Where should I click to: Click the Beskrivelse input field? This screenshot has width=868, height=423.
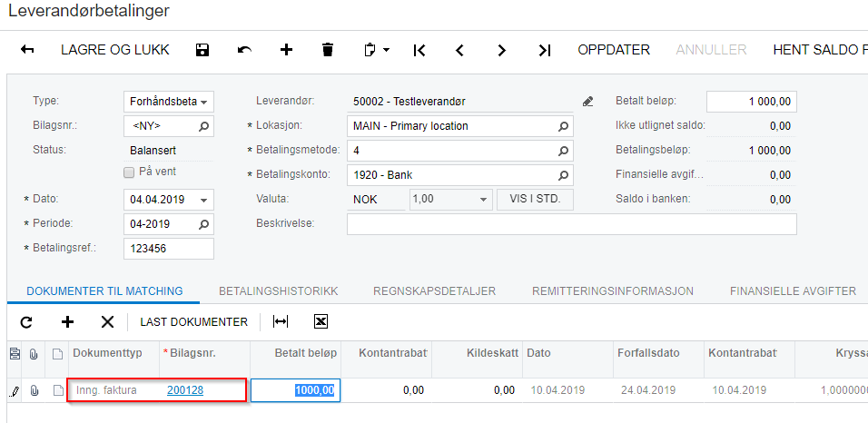(x=572, y=224)
